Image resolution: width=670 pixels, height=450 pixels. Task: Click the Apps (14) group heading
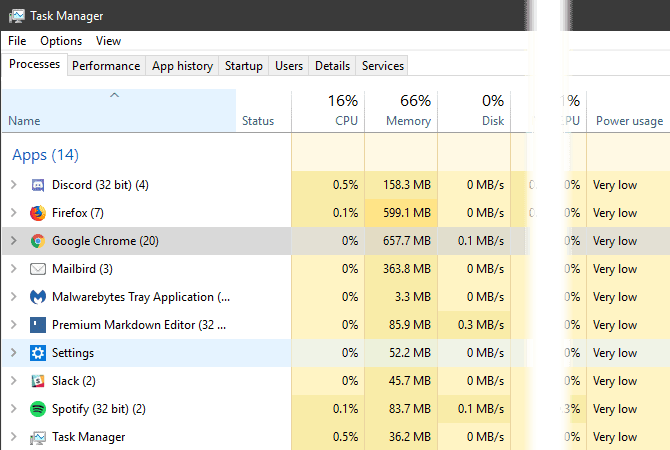[x=45, y=155]
